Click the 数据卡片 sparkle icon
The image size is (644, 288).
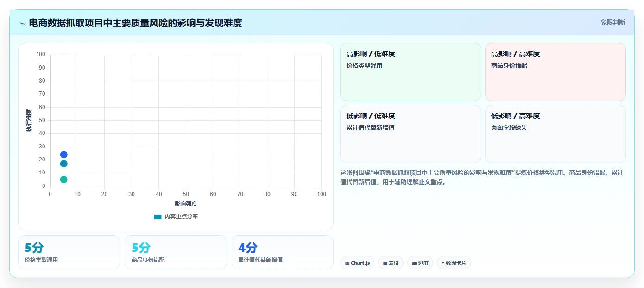coord(443,263)
